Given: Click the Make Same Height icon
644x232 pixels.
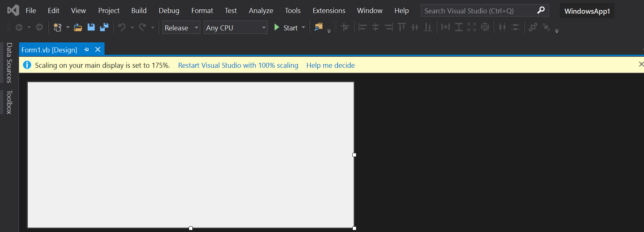Looking at the screenshot, I should point(459,27).
